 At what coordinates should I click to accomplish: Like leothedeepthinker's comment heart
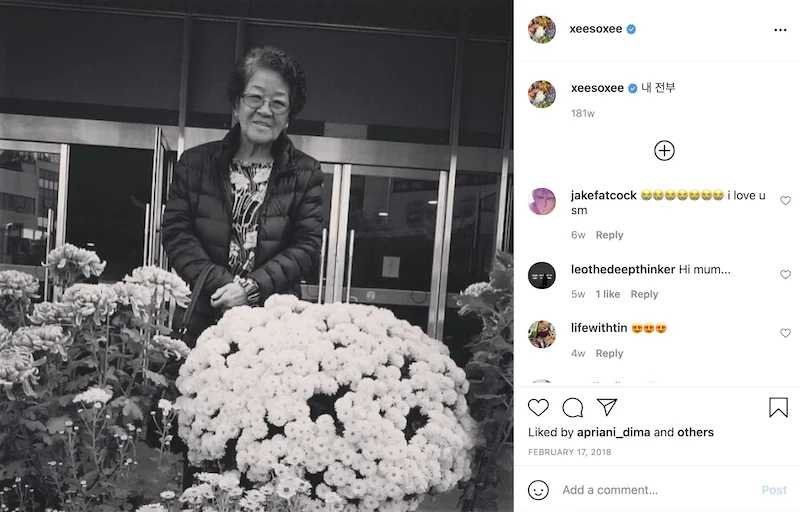coord(785,274)
